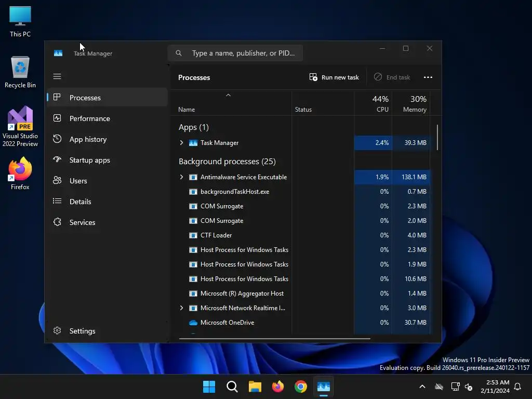
Task: Sort by the Memory column header
Action: [411, 103]
